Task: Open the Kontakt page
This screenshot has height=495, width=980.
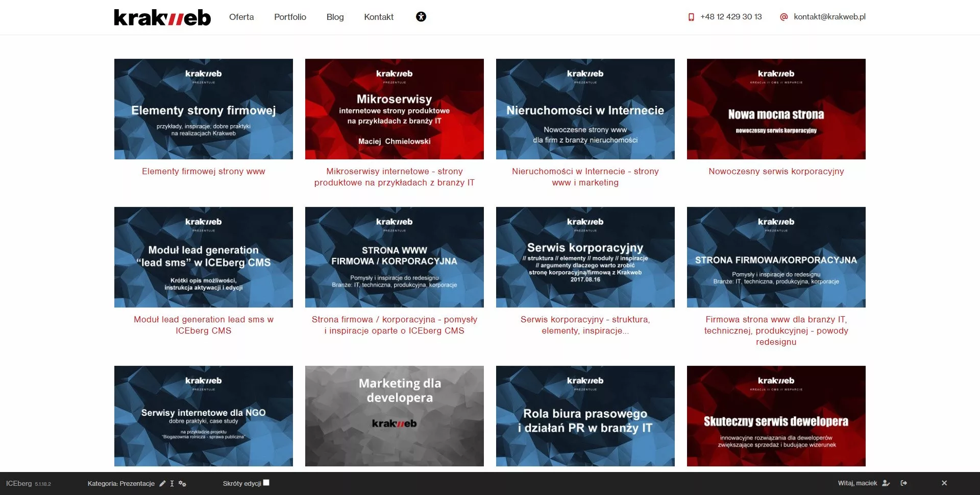Action: 379,17
